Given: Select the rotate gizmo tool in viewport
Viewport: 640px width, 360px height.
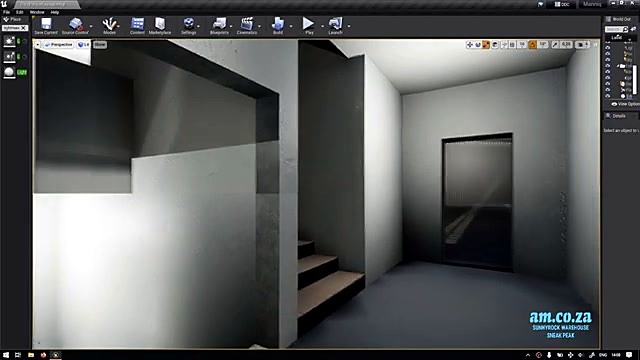Looking at the screenshot, I should (x=478, y=44).
